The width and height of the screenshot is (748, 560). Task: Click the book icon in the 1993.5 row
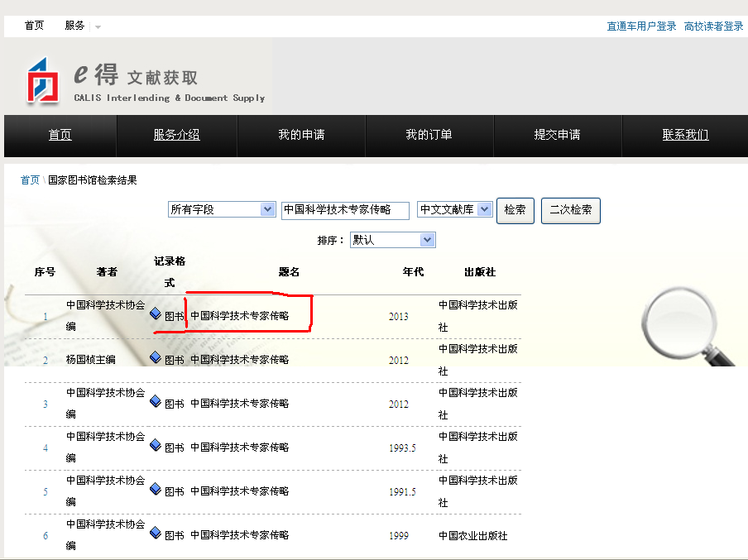[156, 445]
